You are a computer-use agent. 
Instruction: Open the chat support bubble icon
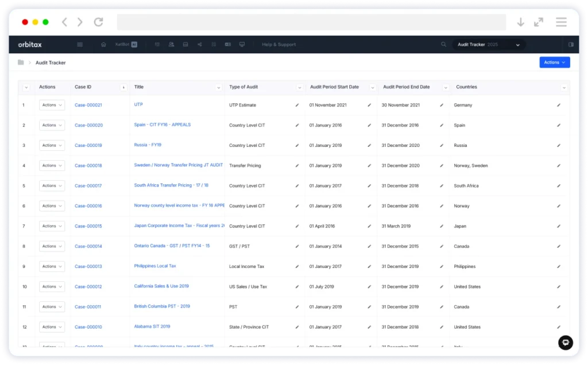[565, 343]
